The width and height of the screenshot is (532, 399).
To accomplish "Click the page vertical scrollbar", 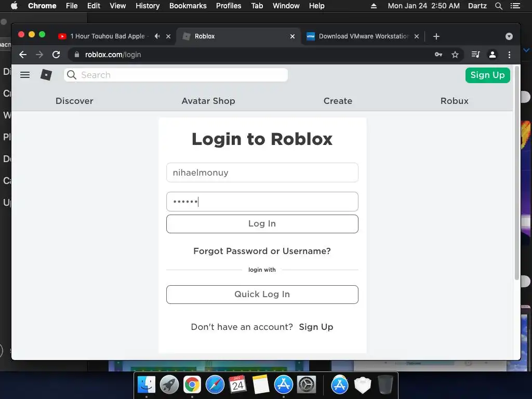I will pyautogui.click(x=517, y=173).
